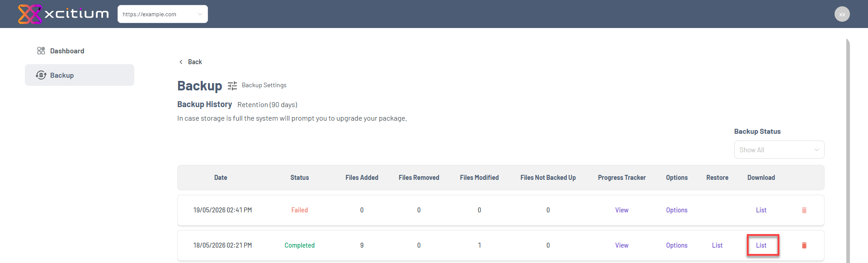Open Options for 19/05/2026 backup
This screenshot has width=868, height=263.
(x=676, y=210)
